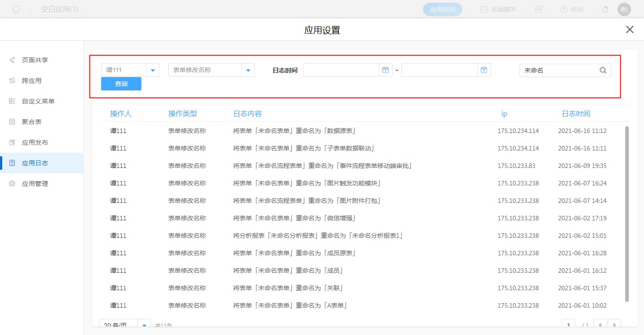The image size is (644, 335).
Task: Click the start date input field for 日志时间
Action: pyautogui.click(x=341, y=70)
